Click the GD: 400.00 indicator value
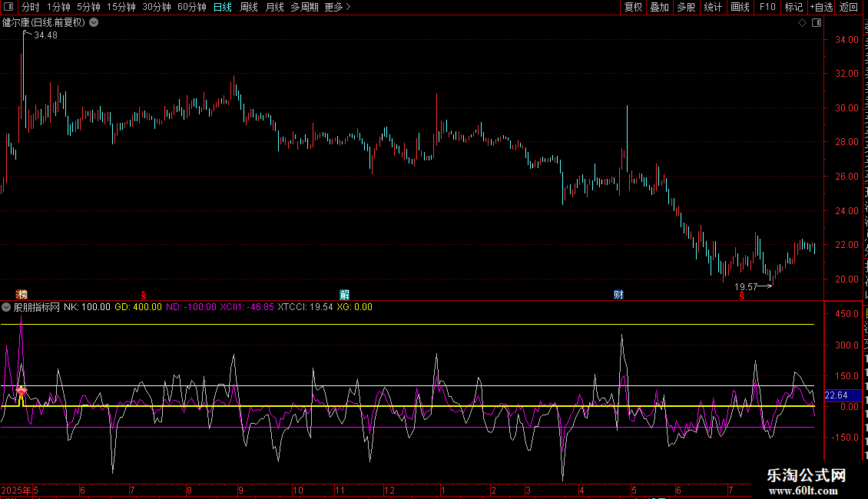868x499 pixels. click(x=138, y=307)
